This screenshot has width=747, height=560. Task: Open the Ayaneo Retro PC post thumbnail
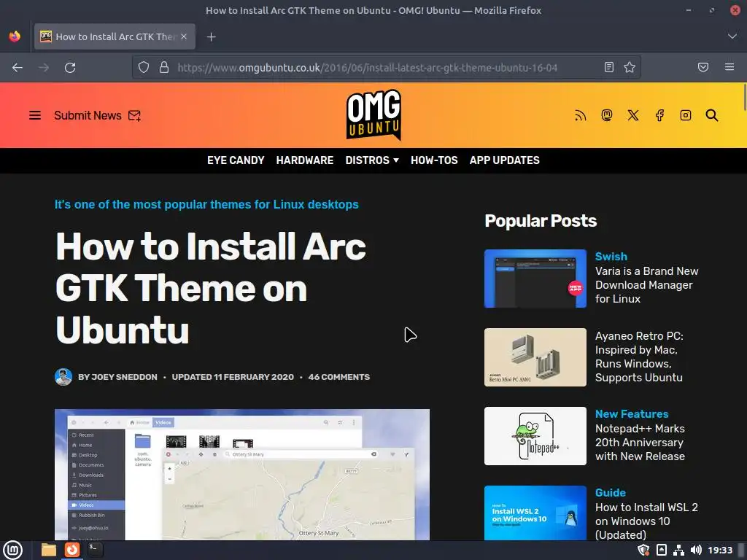pos(535,357)
